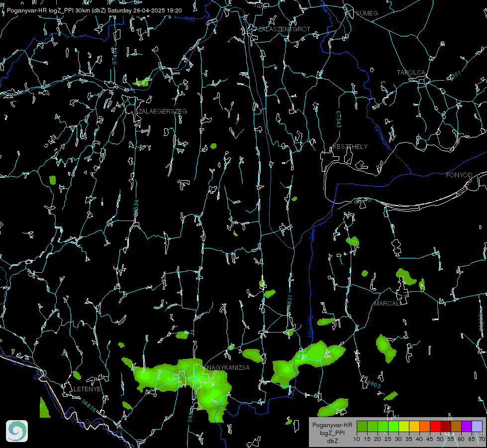Click the SÜMEG city label

coord(367,13)
